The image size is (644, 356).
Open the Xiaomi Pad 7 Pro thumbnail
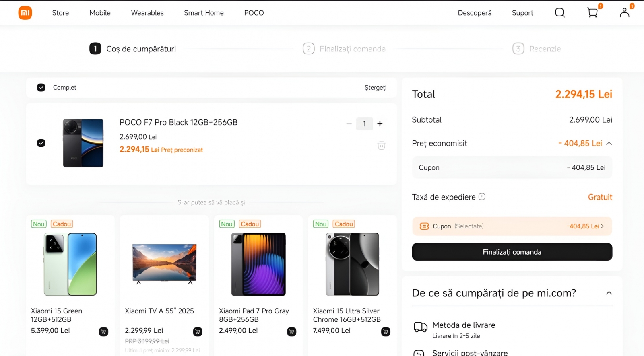pyautogui.click(x=258, y=264)
